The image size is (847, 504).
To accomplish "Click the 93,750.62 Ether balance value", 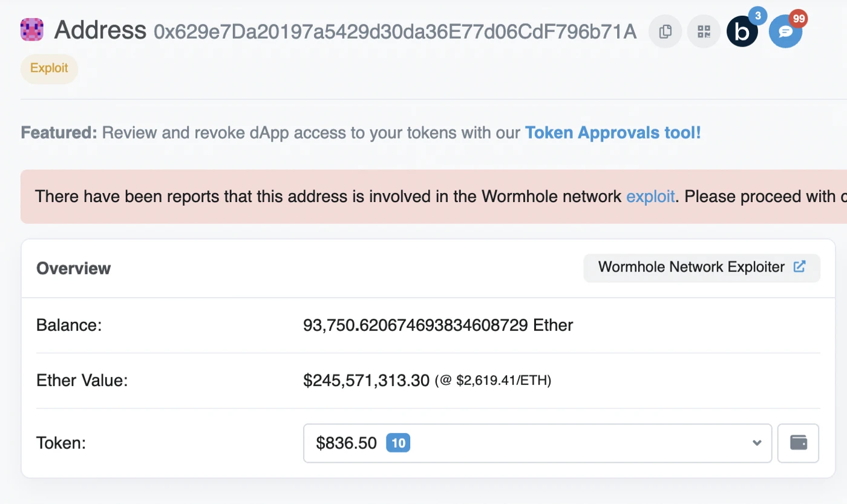I will (x=438, y=326).
